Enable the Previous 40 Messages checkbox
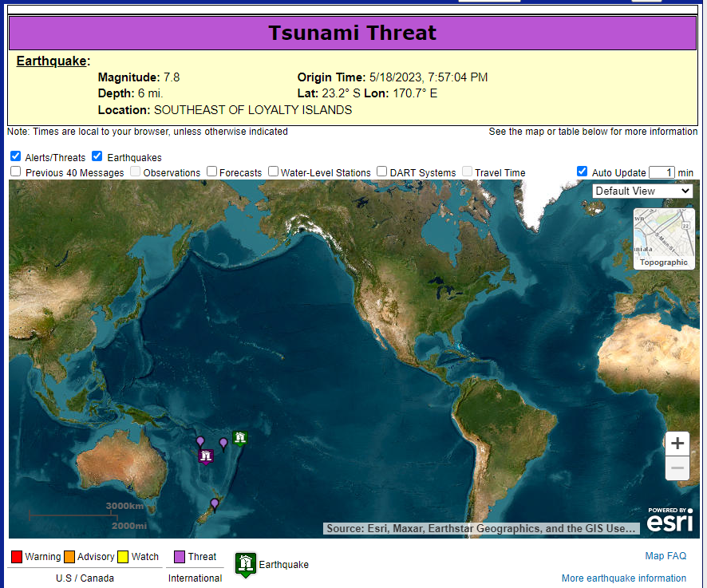This screenshot has height=588, width=707. (x=15, y=172)
